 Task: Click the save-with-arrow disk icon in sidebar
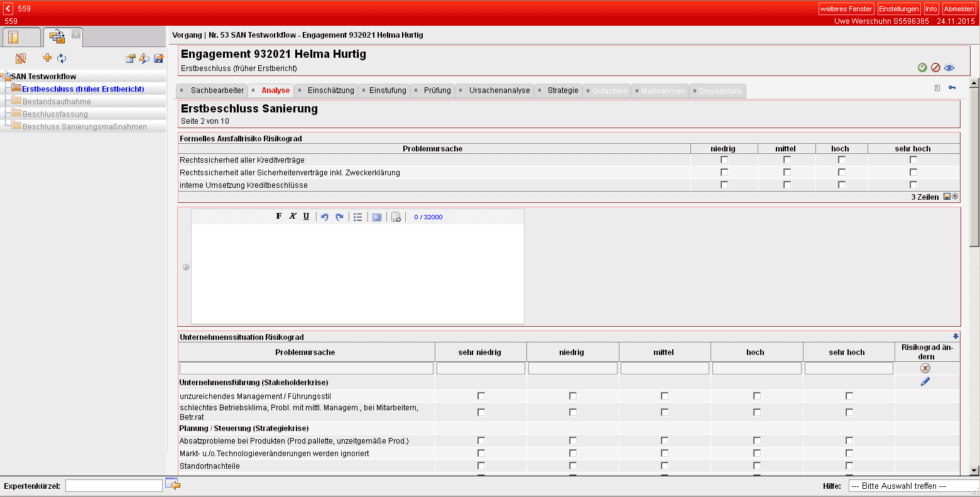click(158, 58)
